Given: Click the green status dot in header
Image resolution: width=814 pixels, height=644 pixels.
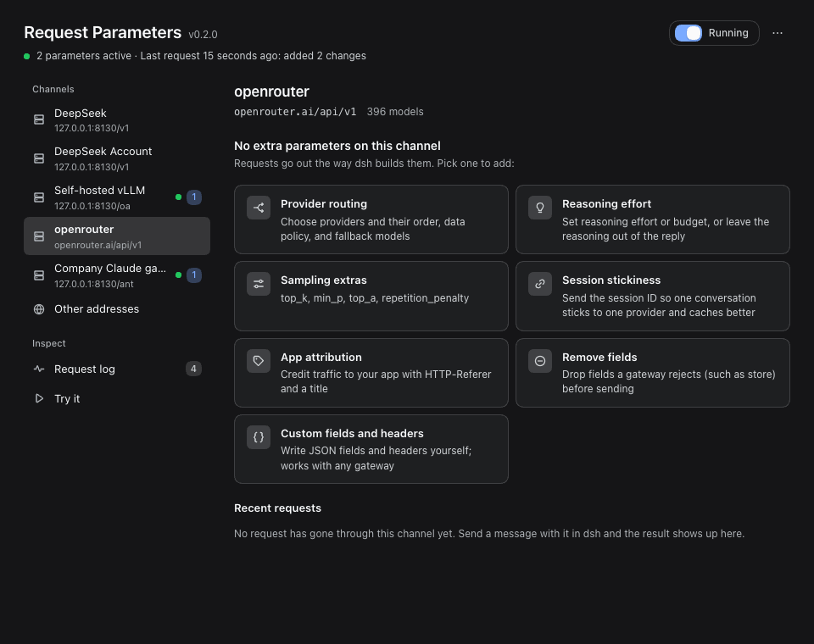Looking at the screenshot, I should click(x=27, y=56).
